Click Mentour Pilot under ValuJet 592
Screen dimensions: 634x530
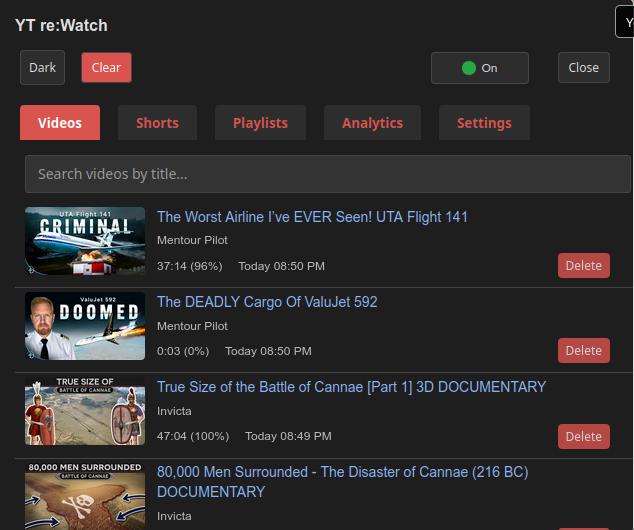tap(192, 326)
